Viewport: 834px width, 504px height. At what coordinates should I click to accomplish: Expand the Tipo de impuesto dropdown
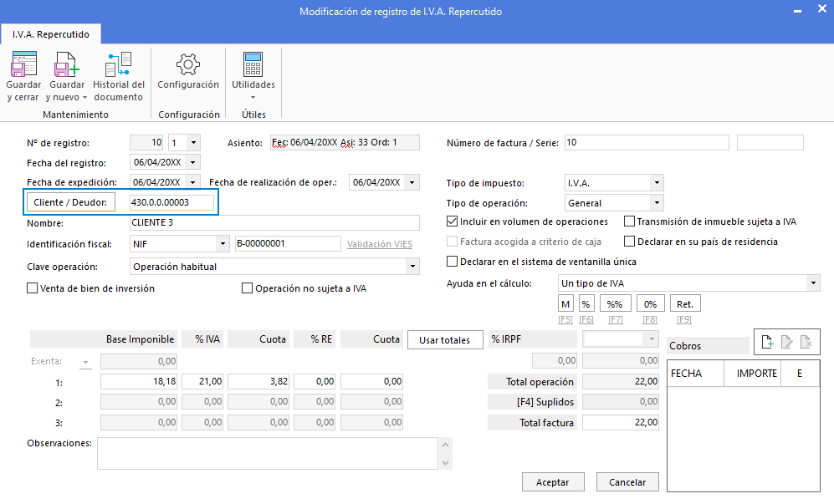pyautogui.click(x=657, y=183)
